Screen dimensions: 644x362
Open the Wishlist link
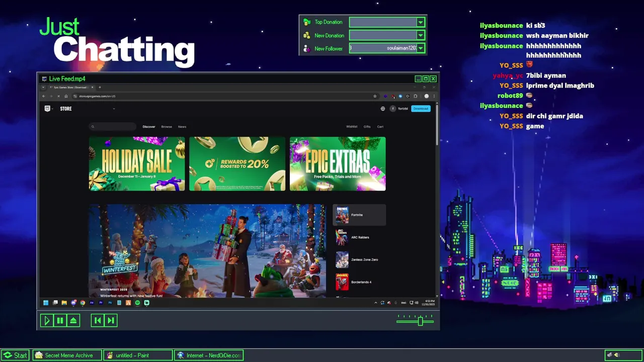352,127
